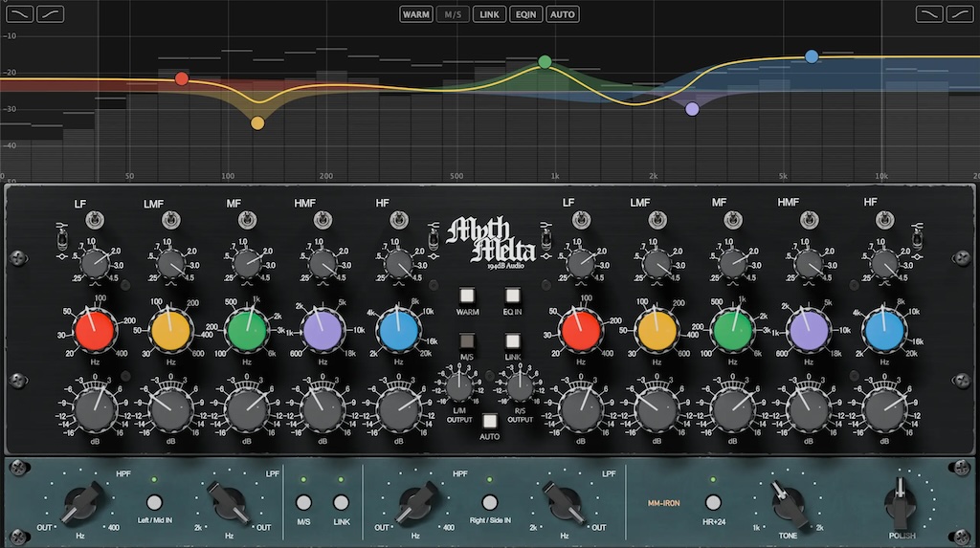The height and width of the screenshot is (548, 980).
Task: Click the Left/Mid HPF rotary selector
Action: point(82,502)
